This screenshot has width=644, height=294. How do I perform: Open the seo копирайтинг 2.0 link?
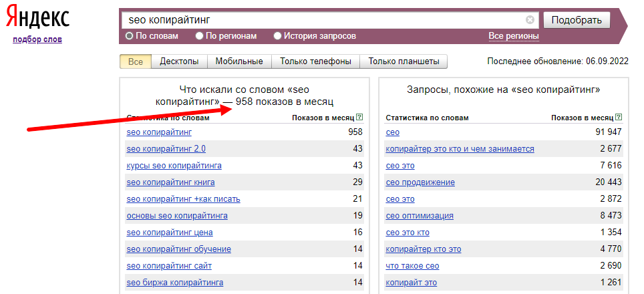tap(166, 149)
